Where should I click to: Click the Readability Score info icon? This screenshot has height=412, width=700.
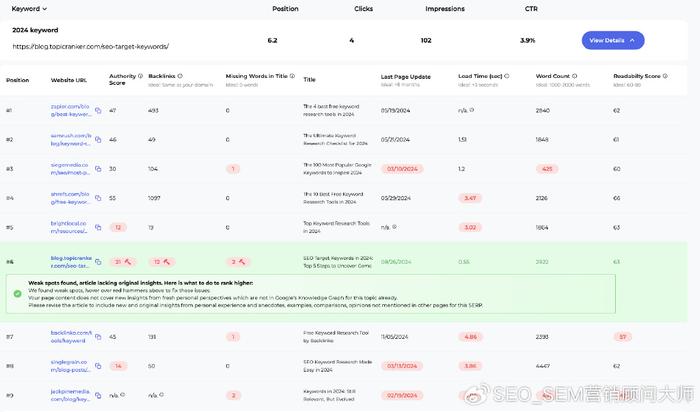(665, 76)
